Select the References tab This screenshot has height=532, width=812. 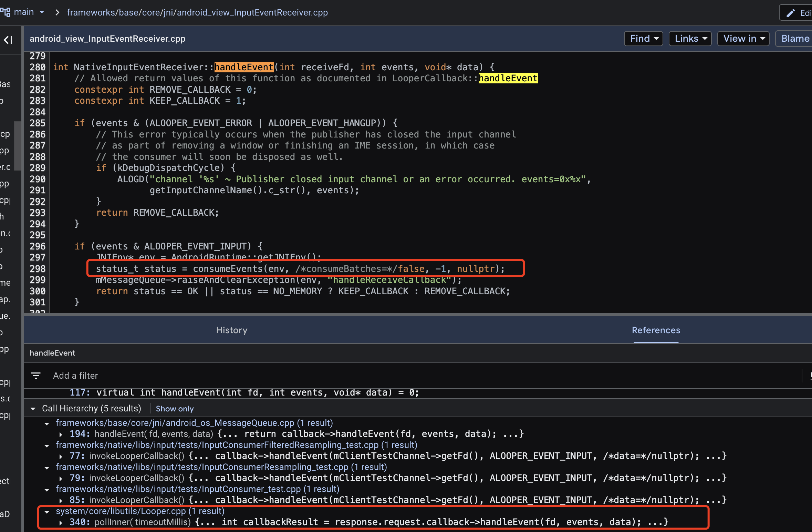click(656, 330)
